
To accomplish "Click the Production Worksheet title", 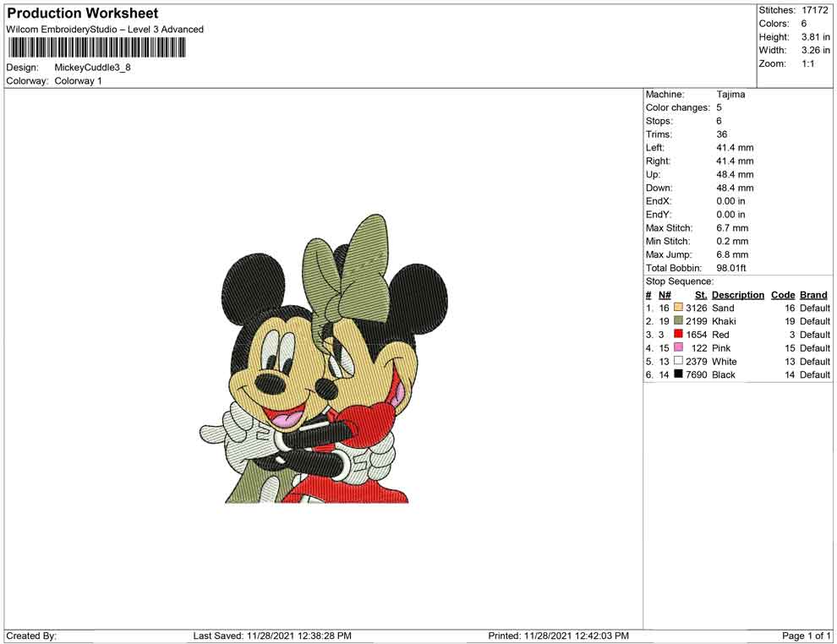I will tap(83, 14).
